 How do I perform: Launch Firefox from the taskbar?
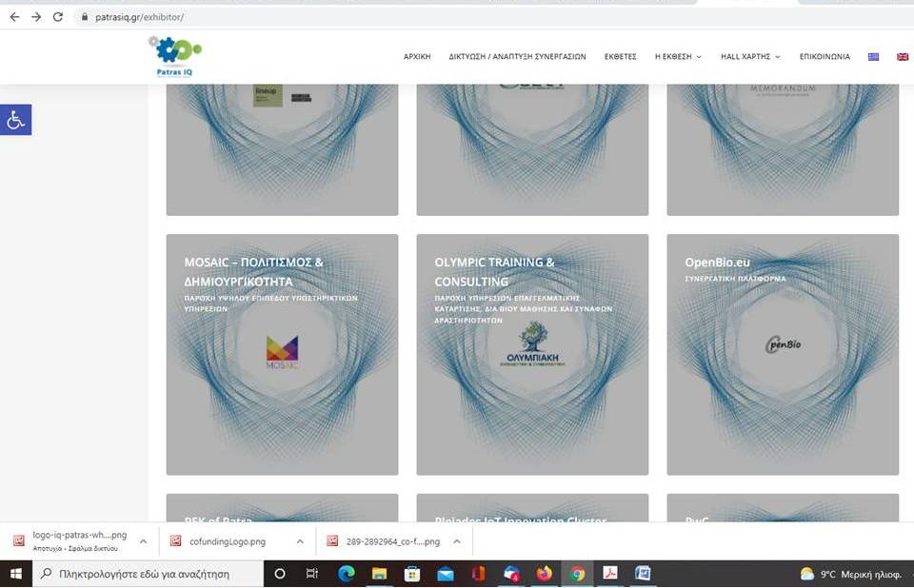coord(545,574)
